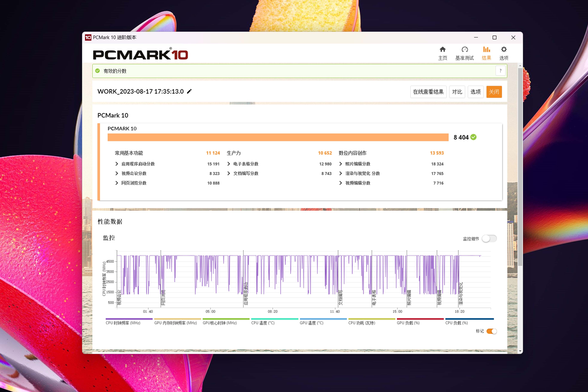This screenshot has width=588, height=392.
Task: Expand the 应用程序启动分数 row
Action: 117,164
